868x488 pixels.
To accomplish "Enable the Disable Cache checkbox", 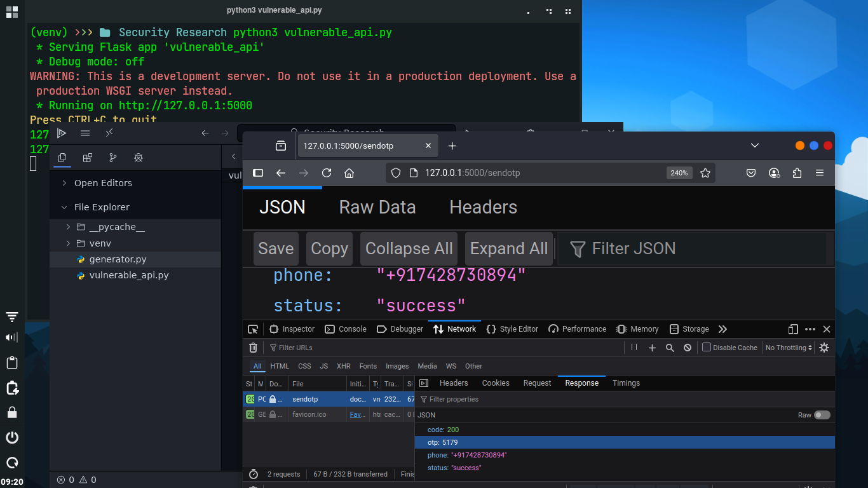I will pyautogui.click(x=706, y=348).
